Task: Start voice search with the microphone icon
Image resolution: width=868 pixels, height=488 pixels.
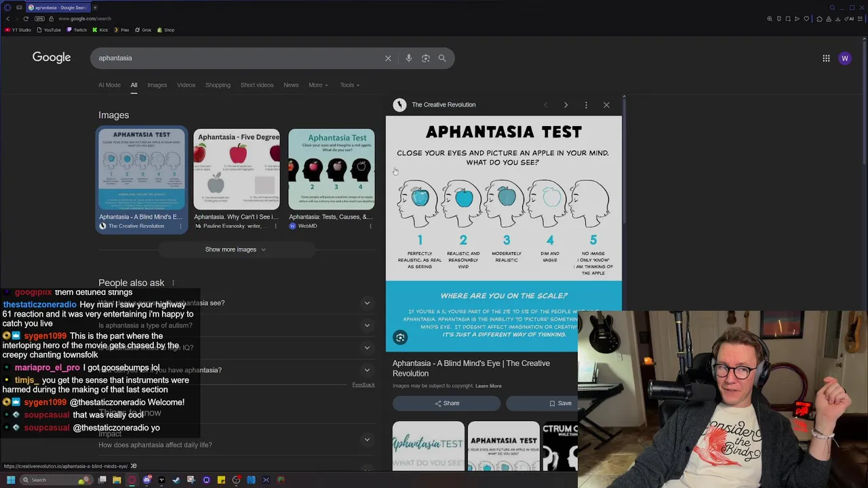Action: point(408,58)
